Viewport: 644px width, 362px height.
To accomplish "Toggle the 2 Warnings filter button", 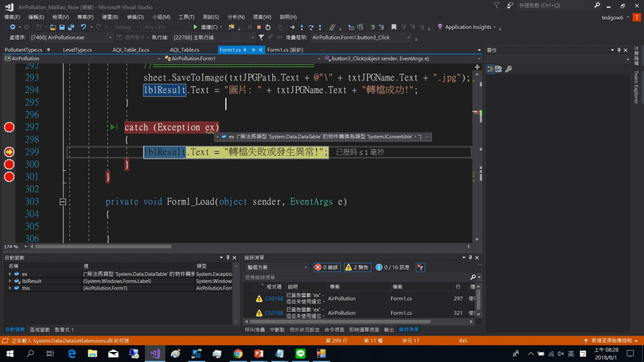I will coord(357,267).
